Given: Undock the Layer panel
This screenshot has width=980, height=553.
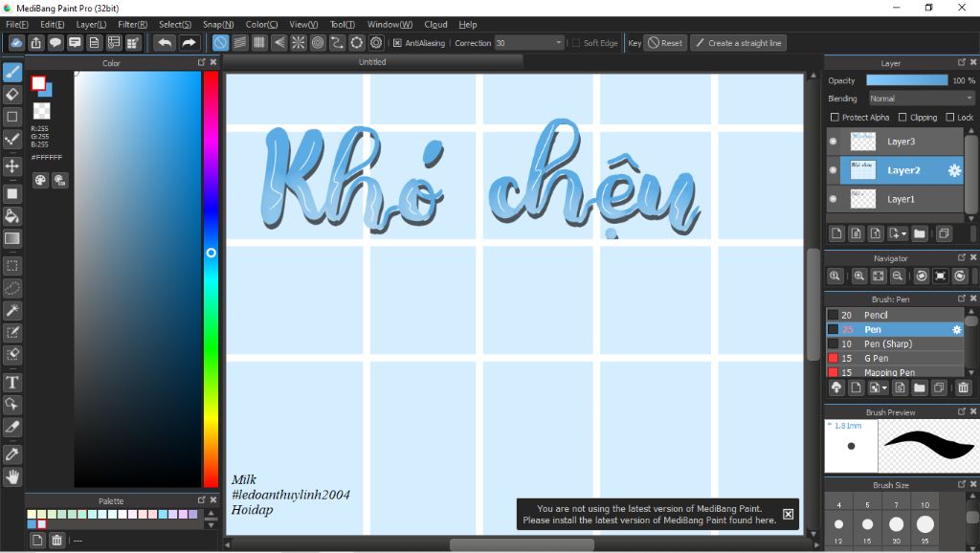Looking at the screenshot, I should pyautogui.click(x=961, y=62).
